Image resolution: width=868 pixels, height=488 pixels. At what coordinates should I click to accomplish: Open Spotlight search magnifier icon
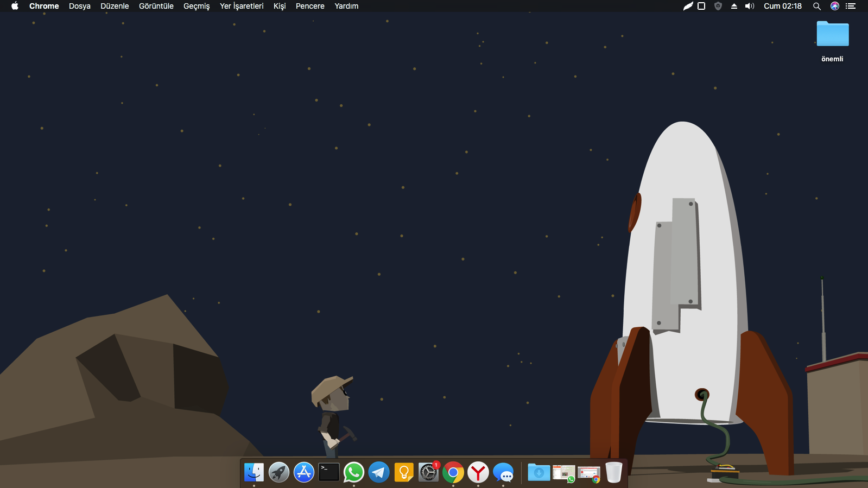[816, 6]
